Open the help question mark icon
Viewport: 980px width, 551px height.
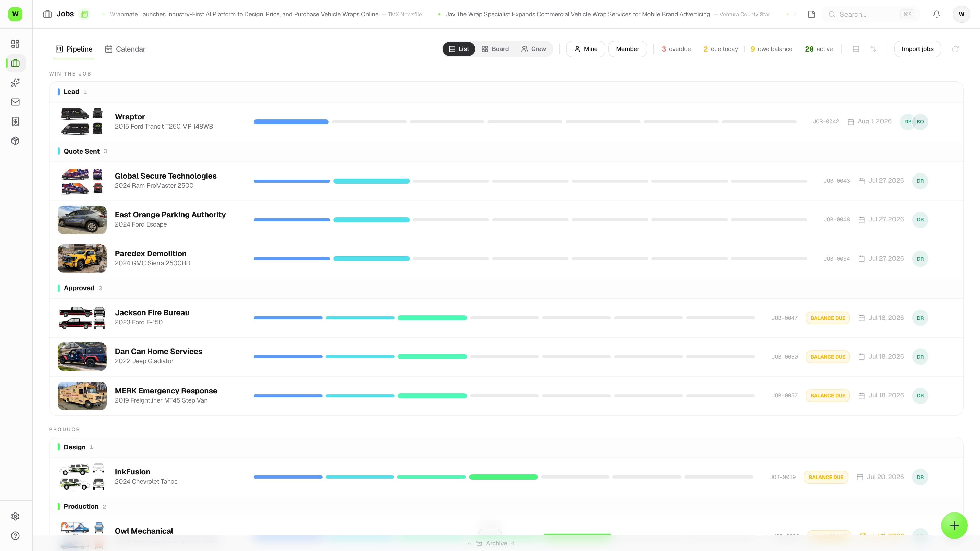(15, 536)
